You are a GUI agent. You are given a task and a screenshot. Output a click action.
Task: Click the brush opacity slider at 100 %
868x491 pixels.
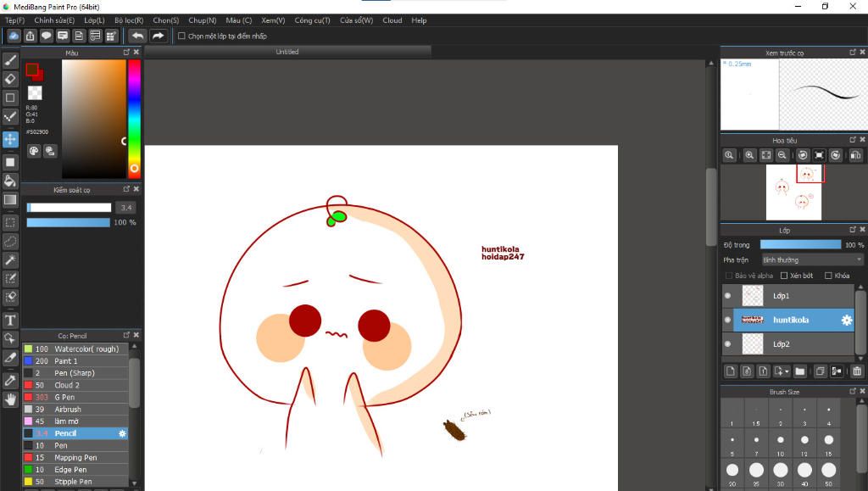pyautogui.click(x=69, y=222)
